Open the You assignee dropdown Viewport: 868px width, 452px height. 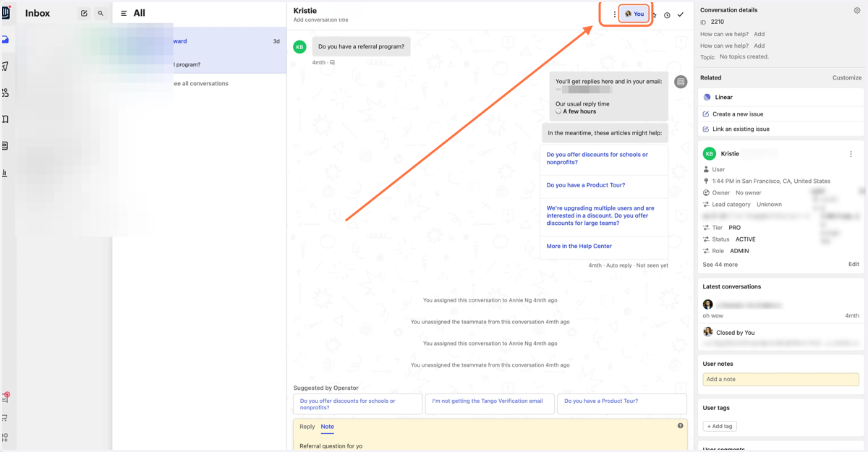click(x=634, y=14)
